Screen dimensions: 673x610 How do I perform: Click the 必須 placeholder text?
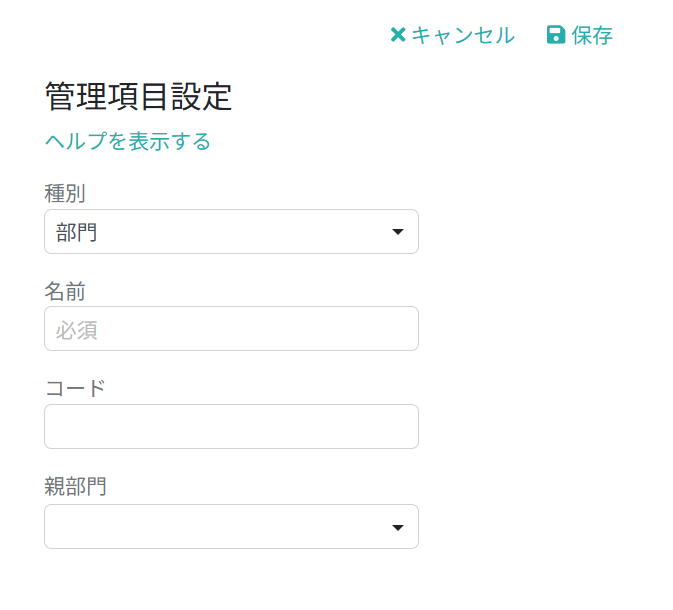tap(76, 329)
